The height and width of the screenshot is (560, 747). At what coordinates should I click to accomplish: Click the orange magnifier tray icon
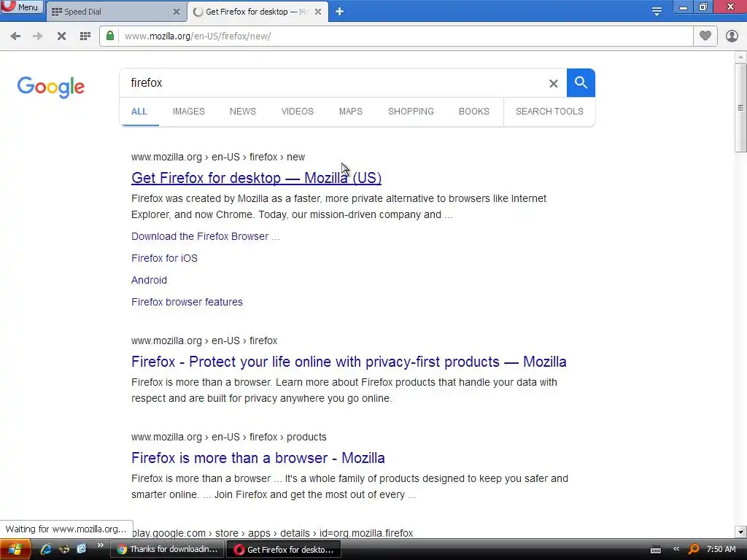pos(694,550)
